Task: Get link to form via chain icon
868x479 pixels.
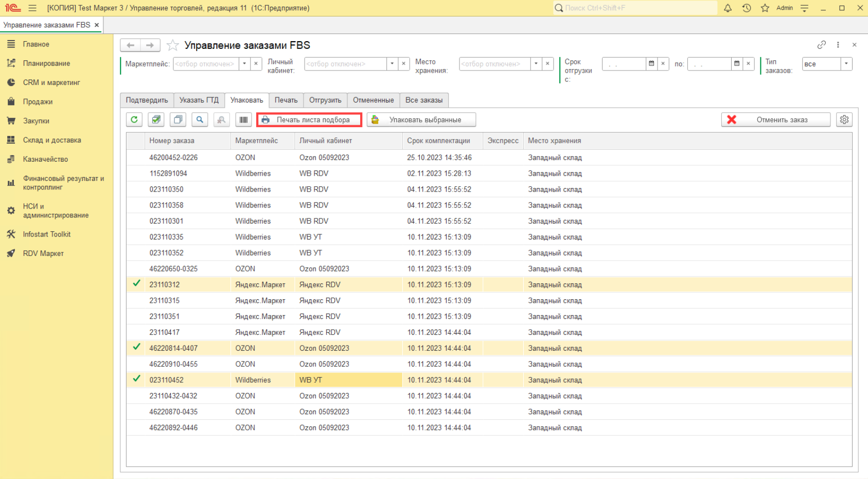Action: (822, 45)
